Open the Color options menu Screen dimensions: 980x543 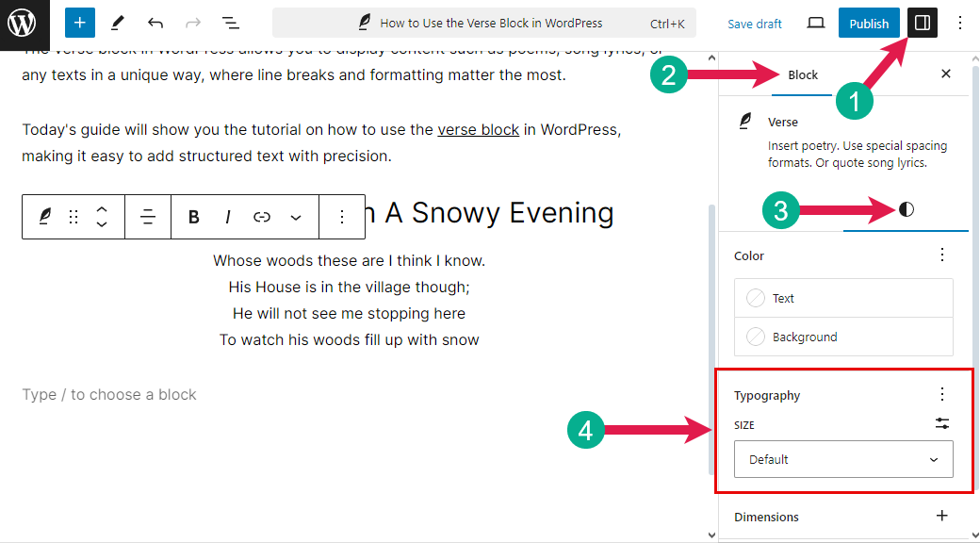click(941, 255)
